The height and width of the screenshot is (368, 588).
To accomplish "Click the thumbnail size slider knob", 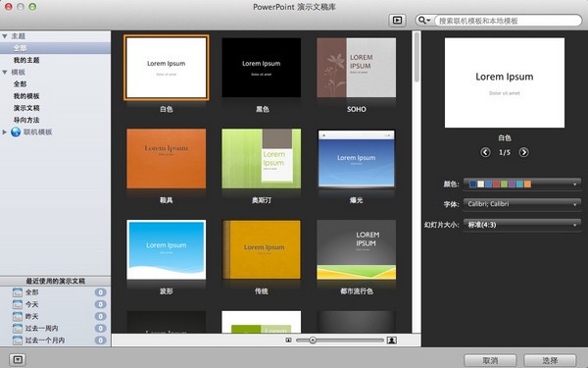I will coord(313,341).
